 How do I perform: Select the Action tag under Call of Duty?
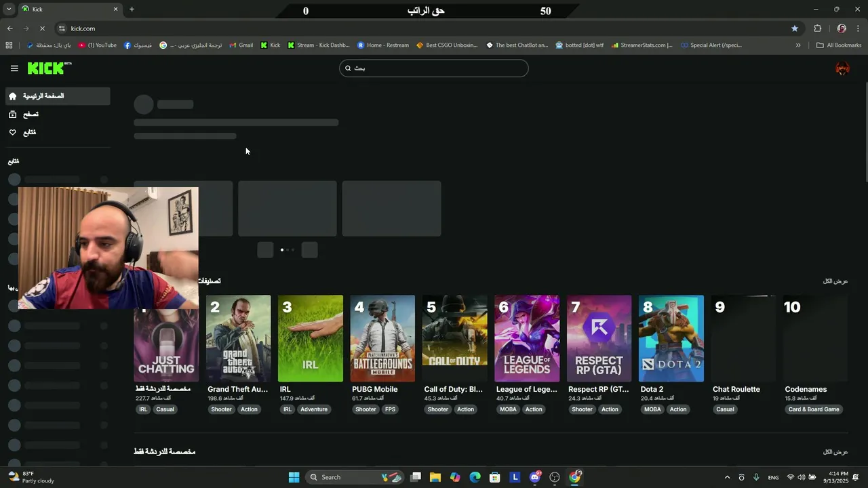click(x=465, y=409)
